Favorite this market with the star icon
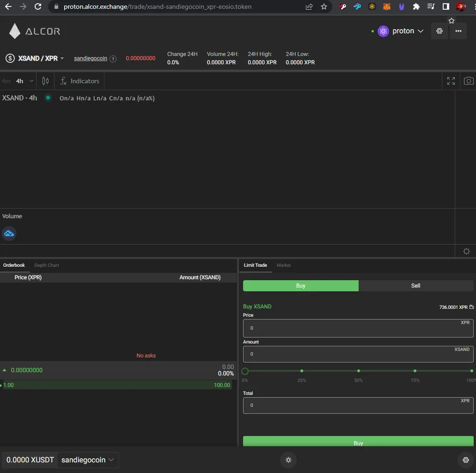This screenshot has height=473, width=476. coord(452,21)
